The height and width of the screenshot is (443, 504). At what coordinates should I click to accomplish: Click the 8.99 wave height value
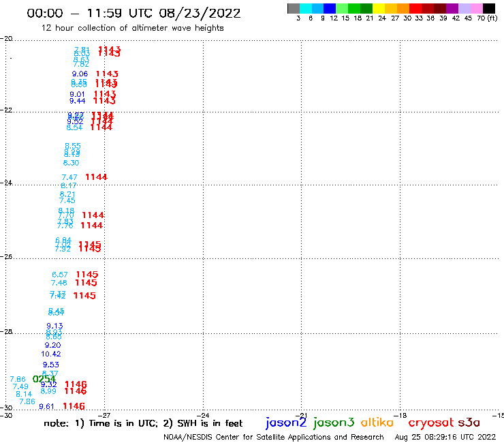pyautogui.click(x=48, y=391)
